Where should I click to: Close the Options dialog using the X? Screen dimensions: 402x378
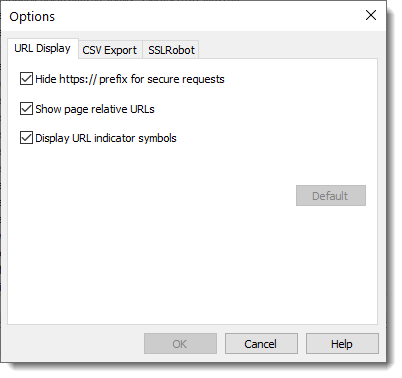pyautogui.click(x=371, y=15)
